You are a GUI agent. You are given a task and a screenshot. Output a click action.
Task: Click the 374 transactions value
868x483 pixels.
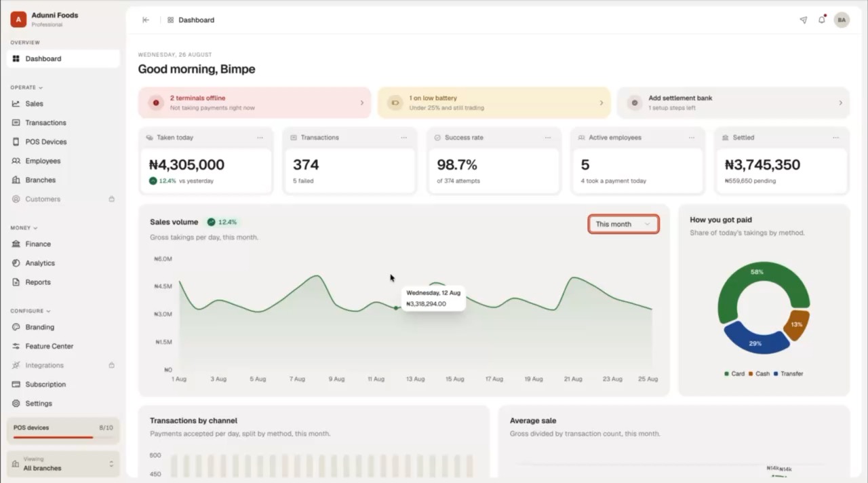(306, 165)
